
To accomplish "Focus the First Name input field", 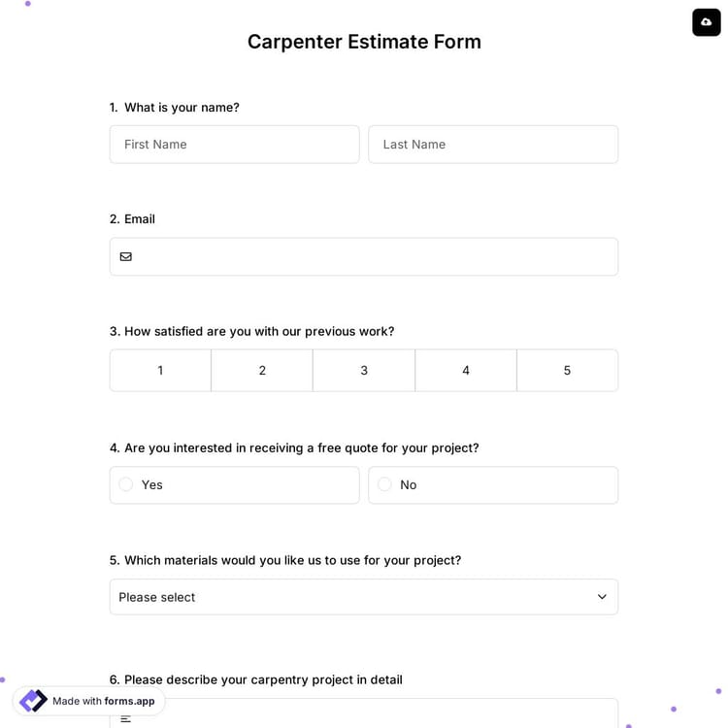I will 234,145.
